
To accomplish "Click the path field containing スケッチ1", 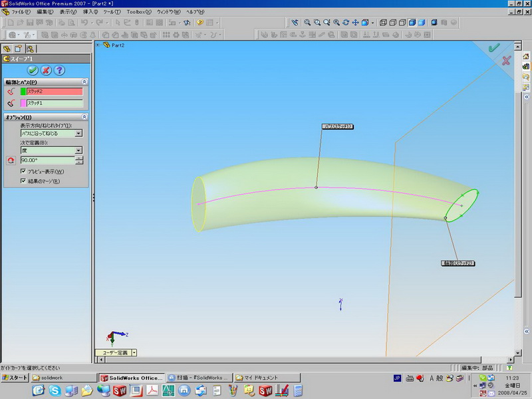I will (x=55, y=103).
